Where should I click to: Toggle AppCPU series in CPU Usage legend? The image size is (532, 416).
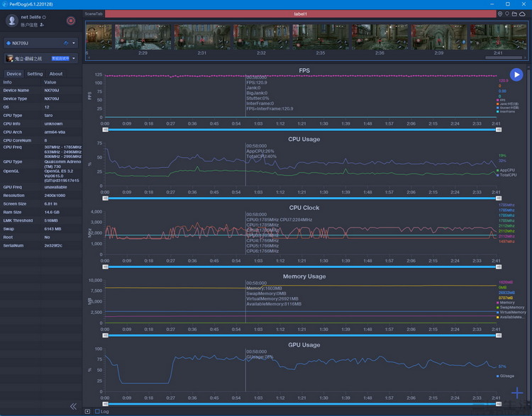[x=506, y=170]
